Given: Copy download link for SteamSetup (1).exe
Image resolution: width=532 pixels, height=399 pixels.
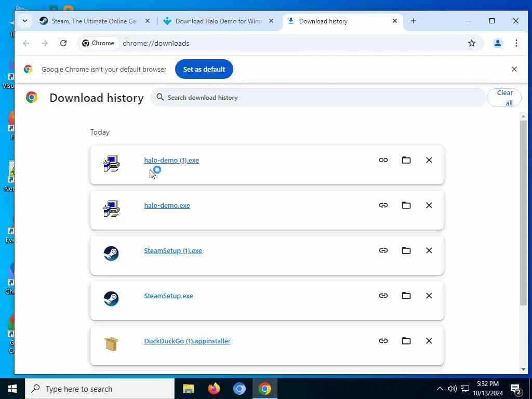Looking at the screenshot, I should (x=383, y=250).
